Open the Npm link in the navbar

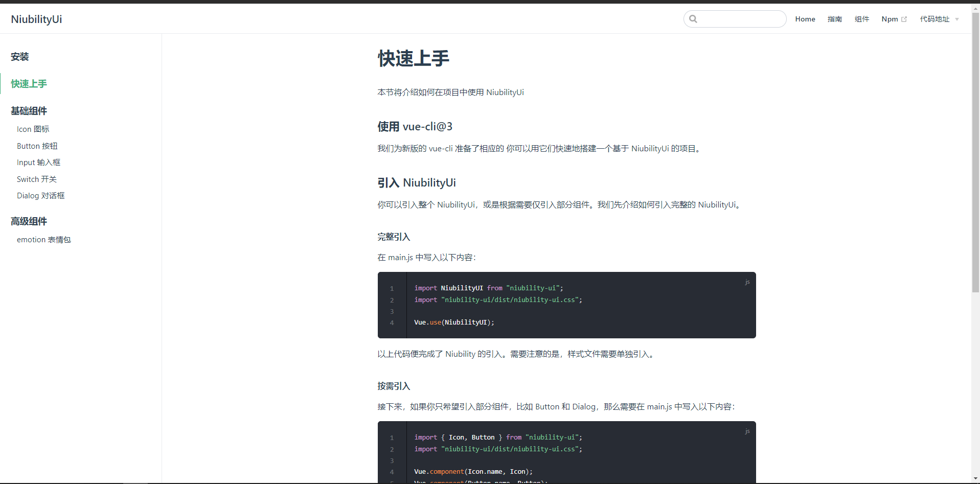[x=890, y=19]
